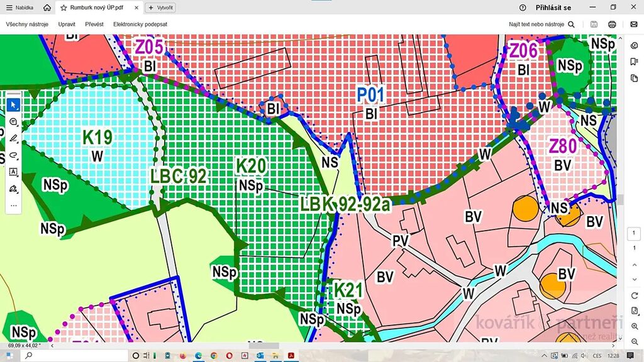Image resolution: width=644 pixels, height=362 pixels.
Task: Share document via envelope icon
Action: 634,25
